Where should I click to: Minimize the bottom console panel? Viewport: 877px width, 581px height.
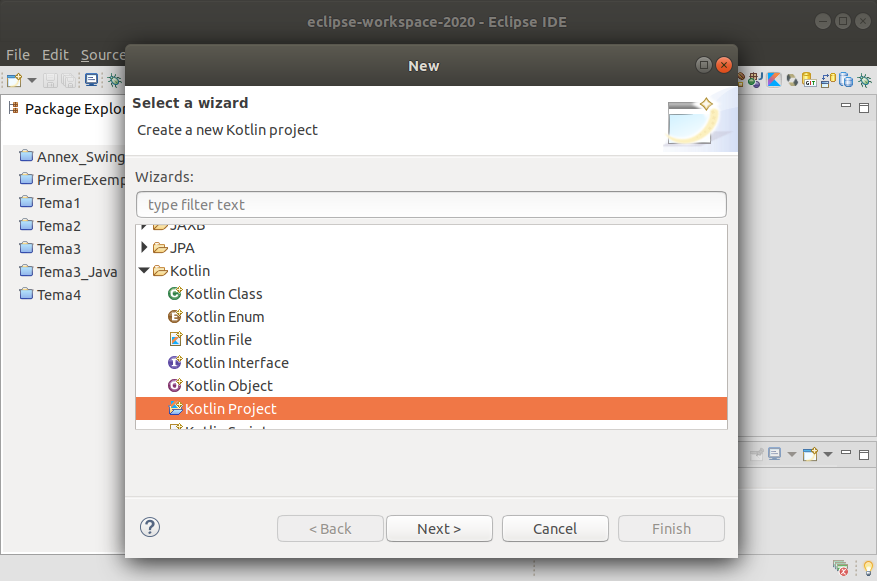click(x=846, y=452)
